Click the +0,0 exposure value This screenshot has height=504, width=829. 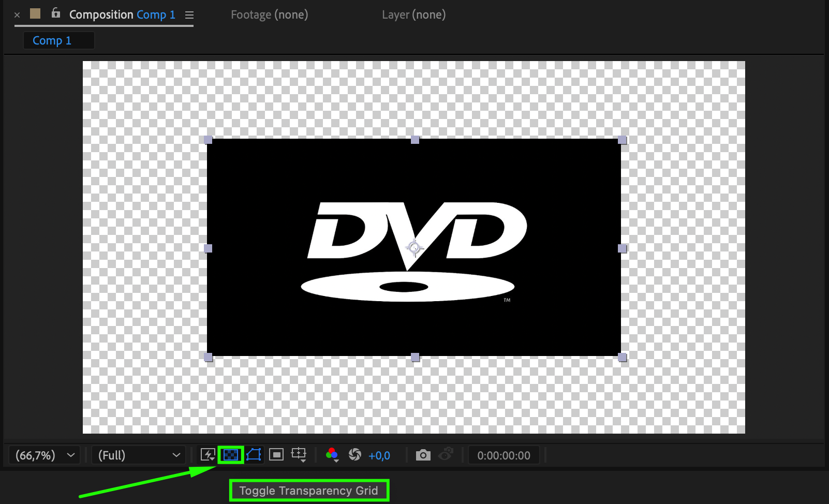click(379, 455)
